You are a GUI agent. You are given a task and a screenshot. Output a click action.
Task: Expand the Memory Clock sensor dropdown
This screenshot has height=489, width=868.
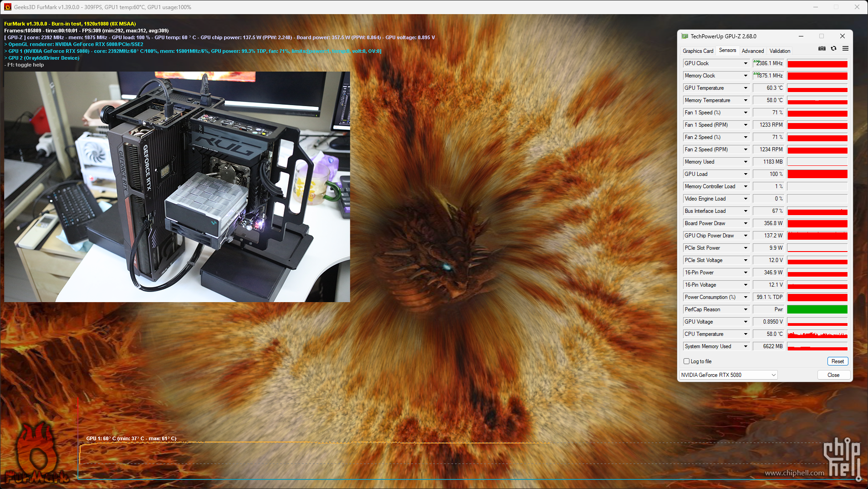745,76
